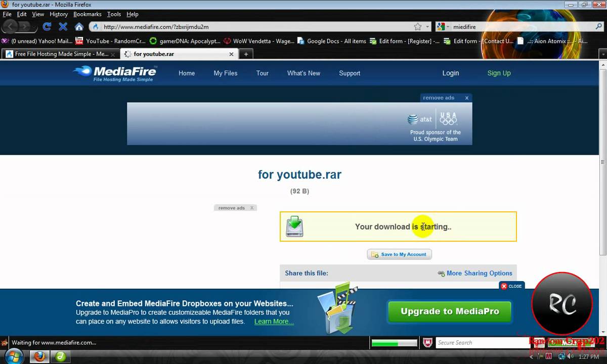Click Upgrade to MediaPro button
The image size is (607, 364).
point(450,311)
